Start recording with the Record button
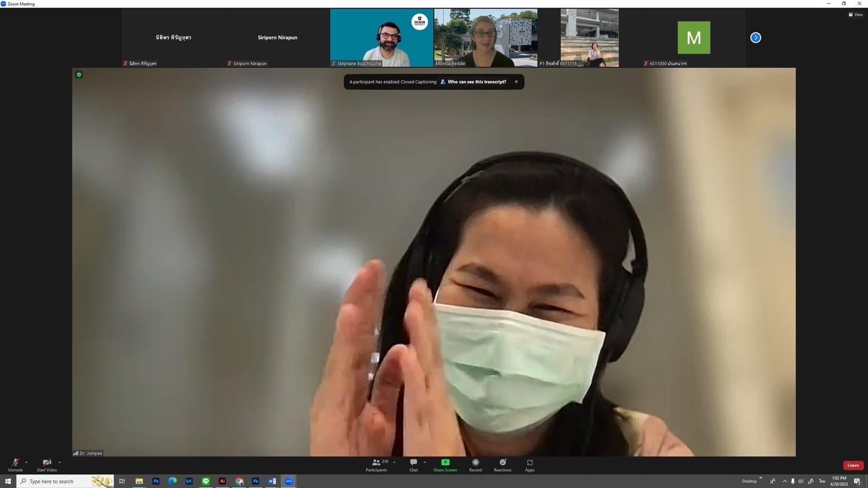Screen dimensions: 868x488 (475, 465)
